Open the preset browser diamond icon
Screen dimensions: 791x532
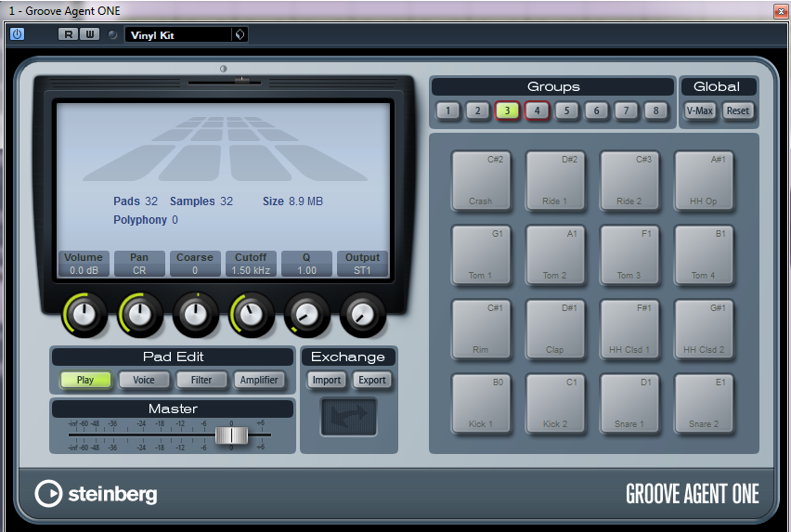tap(240, 34)
